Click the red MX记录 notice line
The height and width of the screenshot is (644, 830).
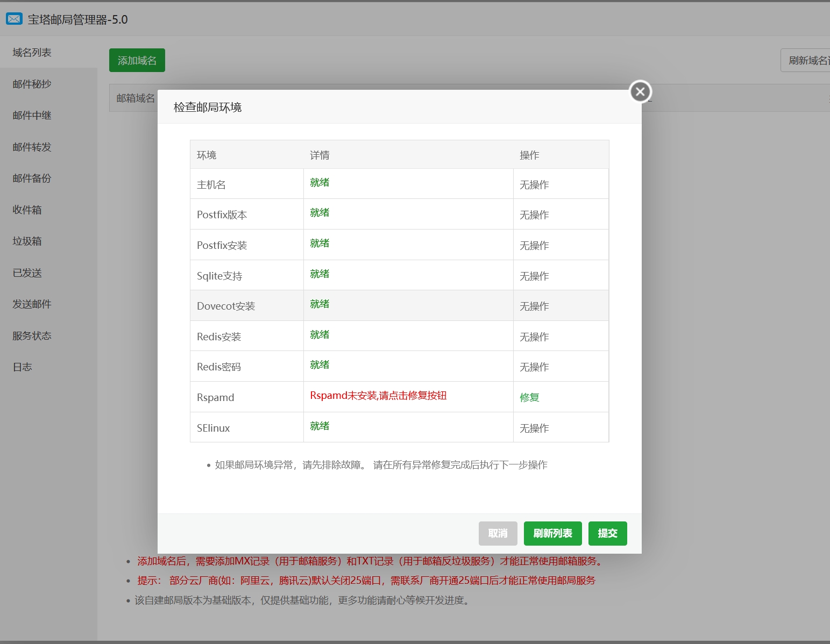tap(371, 561)
